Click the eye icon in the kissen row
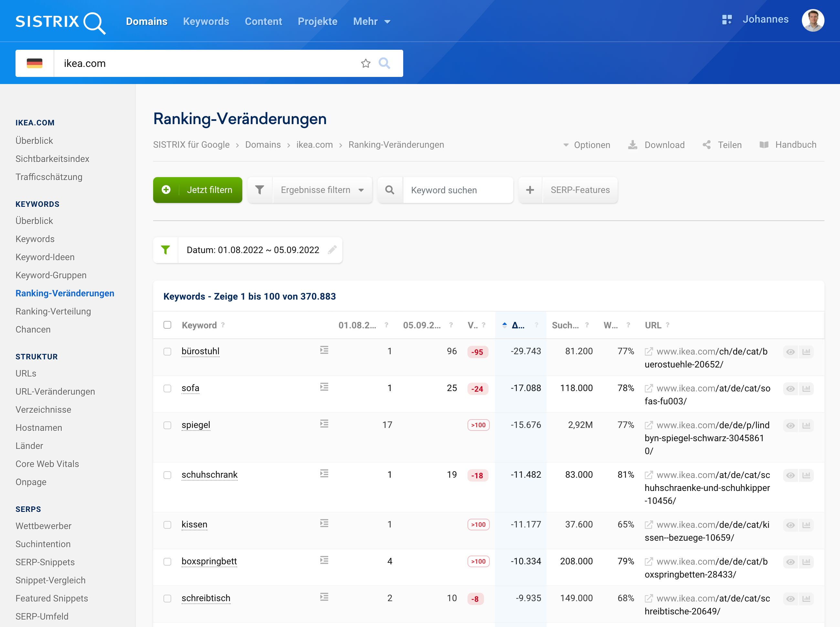This screenshot has width=840, height=627. pyautogui.click(x=790, y=525)
